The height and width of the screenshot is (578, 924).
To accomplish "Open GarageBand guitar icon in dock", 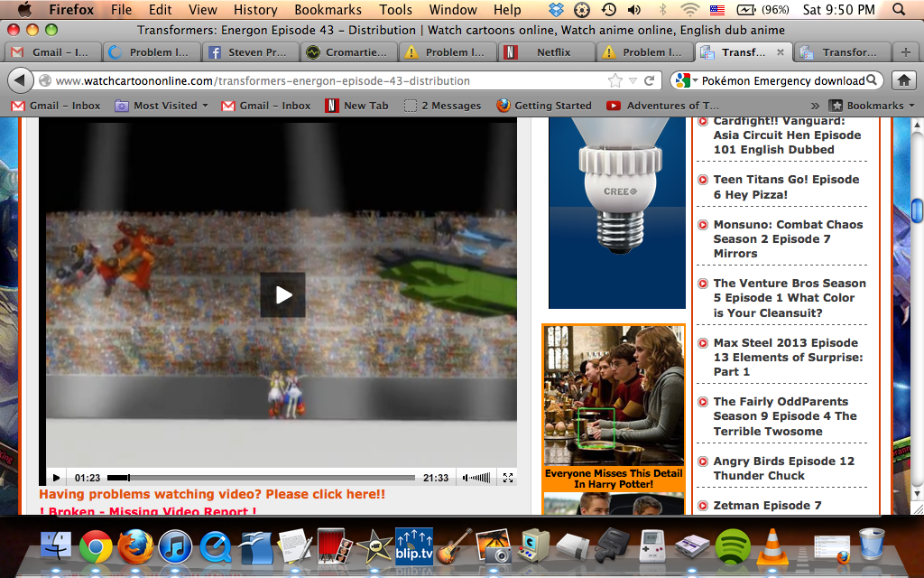I will [454, 546].
